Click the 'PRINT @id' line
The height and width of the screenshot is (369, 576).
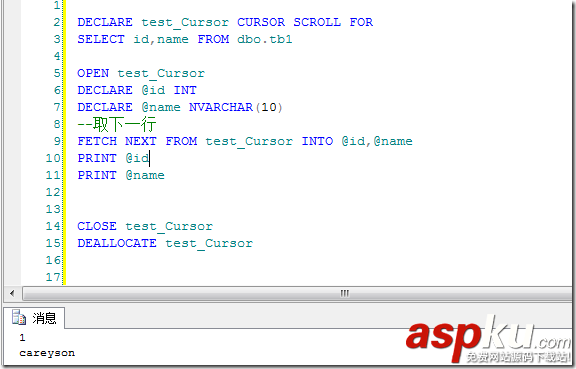point(113,158)
